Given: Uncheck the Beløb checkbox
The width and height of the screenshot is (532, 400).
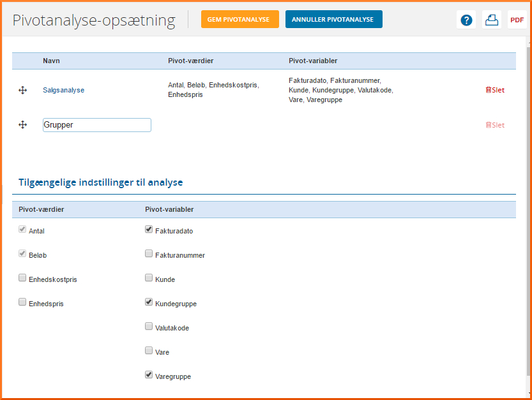Looking at the screenshot, I should point(22,253).
